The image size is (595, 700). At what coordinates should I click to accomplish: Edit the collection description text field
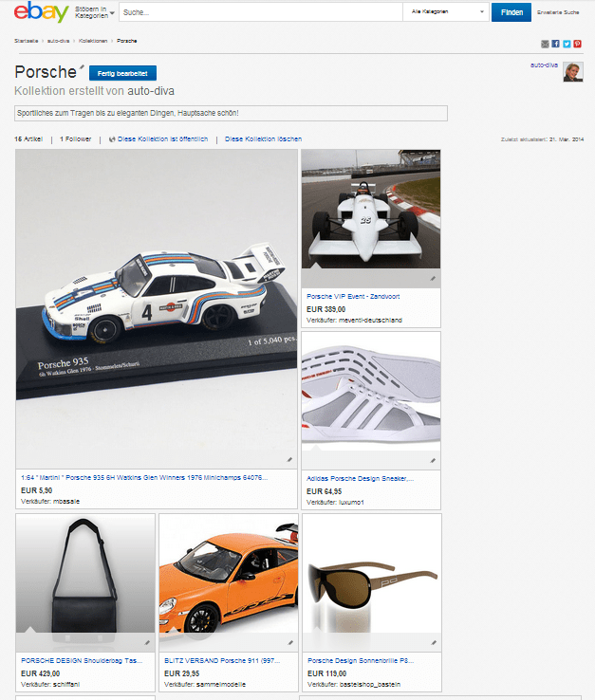[x=231, y=113]
